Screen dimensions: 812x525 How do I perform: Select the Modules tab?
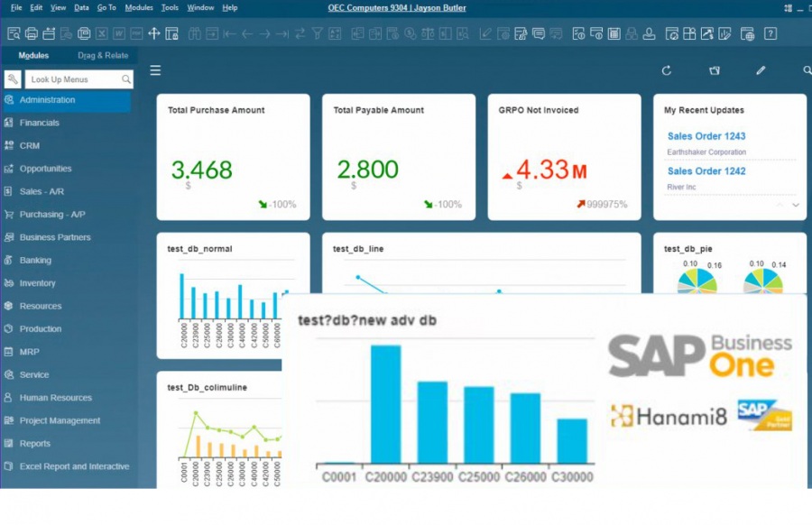coord(33,55)
